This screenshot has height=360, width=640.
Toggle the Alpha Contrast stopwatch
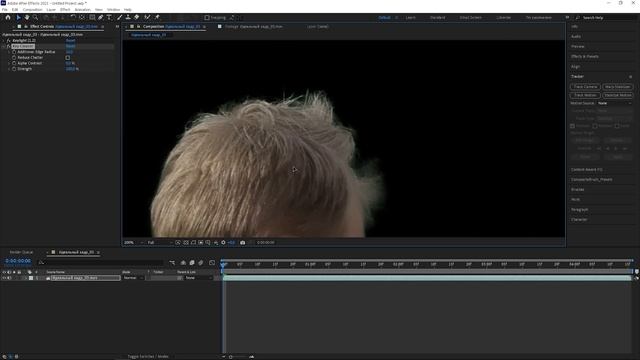pos(14,63)
